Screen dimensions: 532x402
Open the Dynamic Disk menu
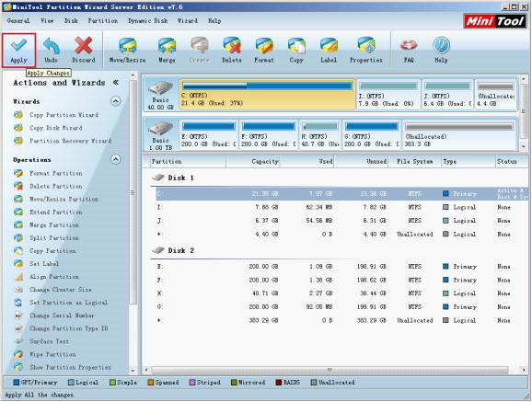tap(147, 20)
